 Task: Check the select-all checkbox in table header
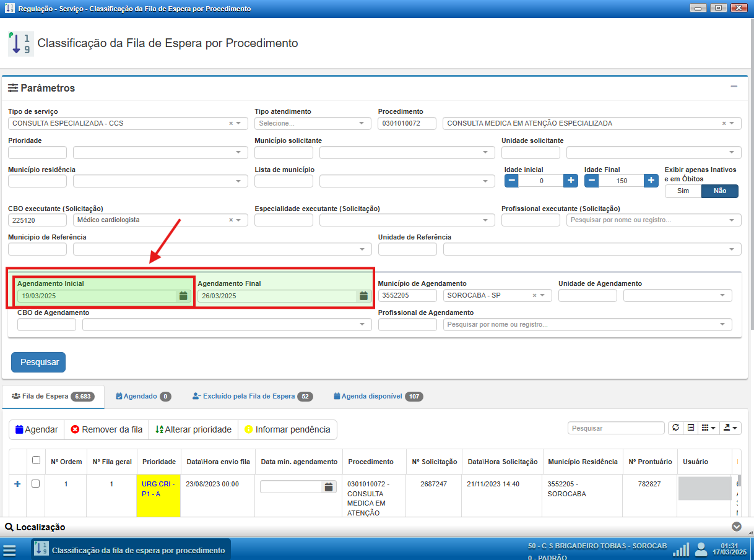pos(36,460)
